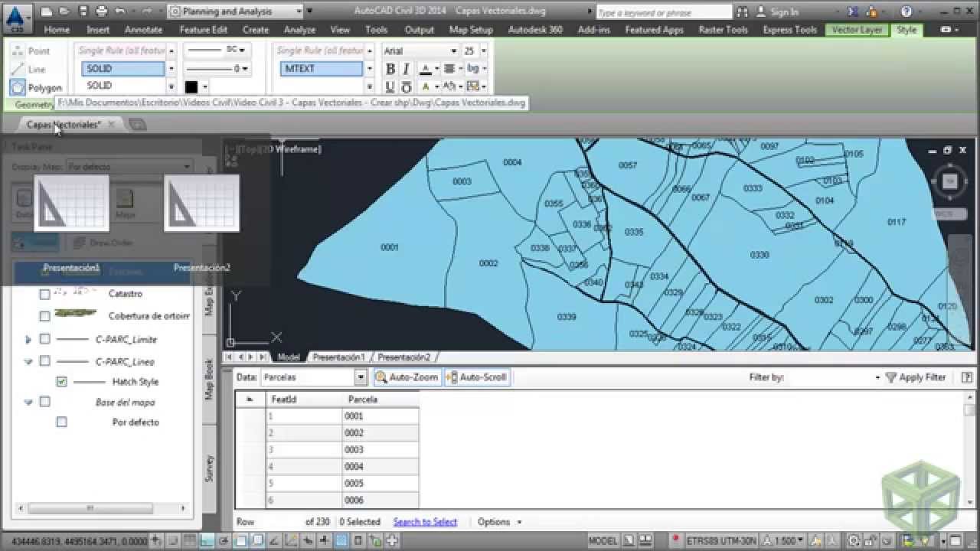Open the Options dropdown in data table
This screenshot has height=551, width=980.
coord(499,522)
